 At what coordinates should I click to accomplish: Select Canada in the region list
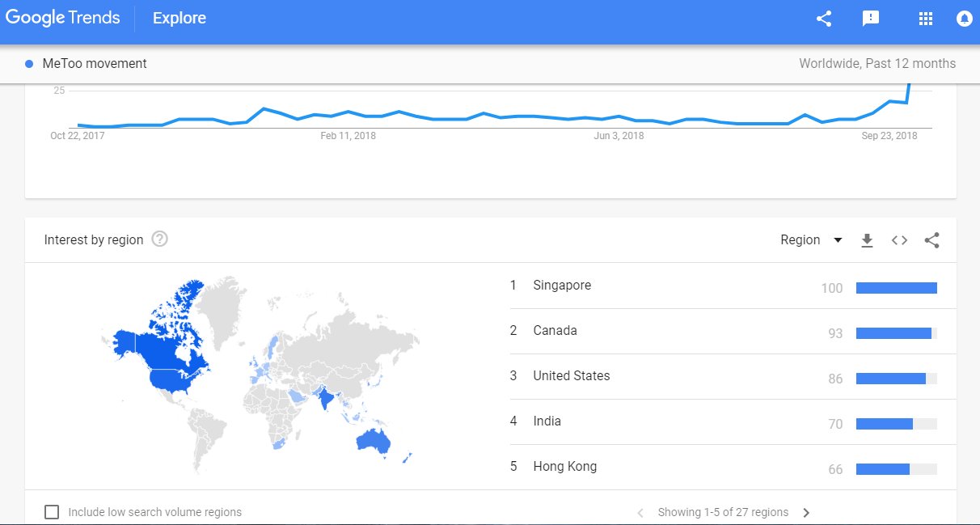point(555,331)
